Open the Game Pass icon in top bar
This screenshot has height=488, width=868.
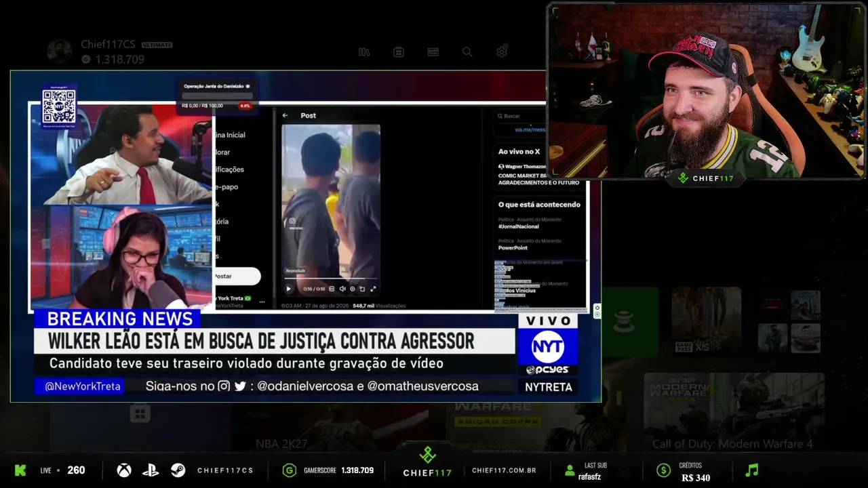pos(433,52)
